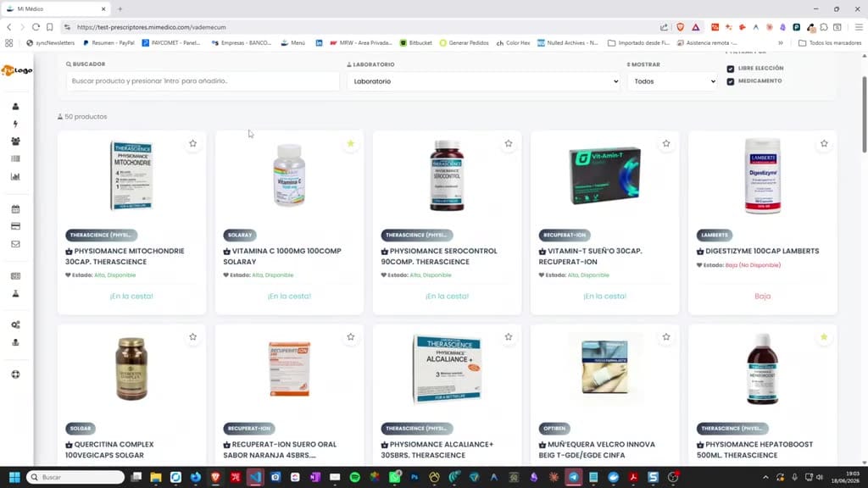Open a new browser tab
Viewport: 868px width, 488px height.
[120, 8]
